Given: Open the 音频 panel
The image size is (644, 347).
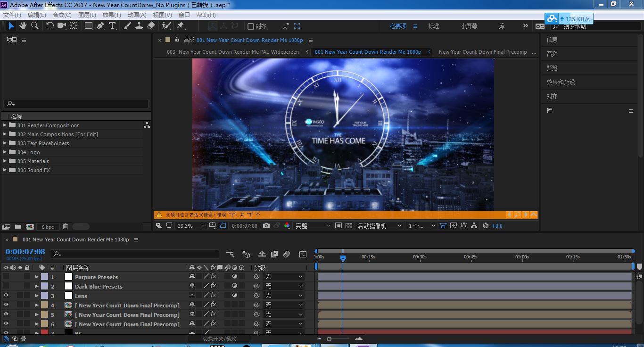Looking at the screenshot, I should click(552, 54).
